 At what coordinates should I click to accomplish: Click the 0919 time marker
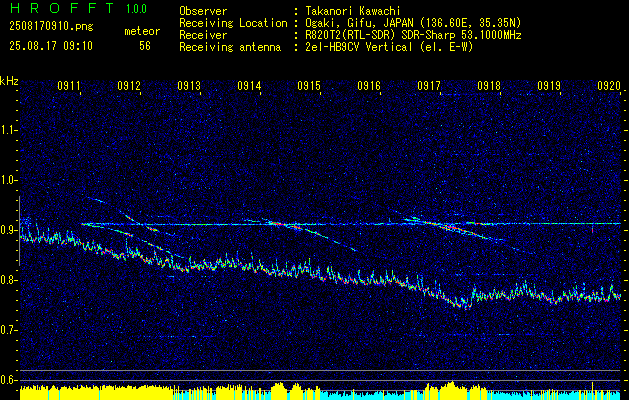point(549,85)
